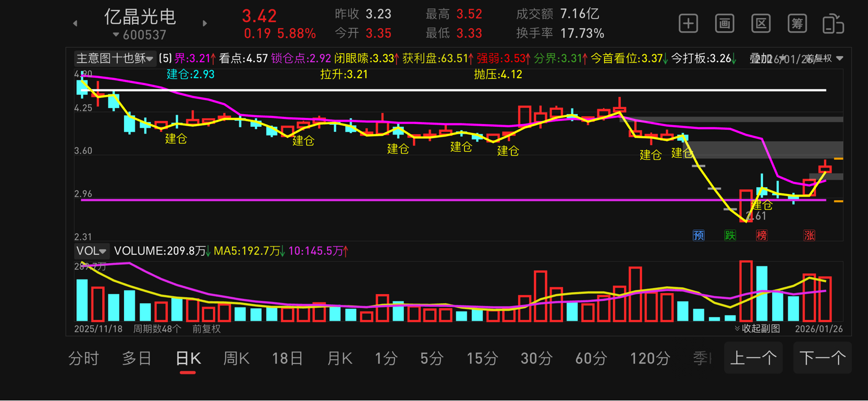The image size is (868, 401).
Task: Click the 上一个 previous button
Action: pos(753,358)
